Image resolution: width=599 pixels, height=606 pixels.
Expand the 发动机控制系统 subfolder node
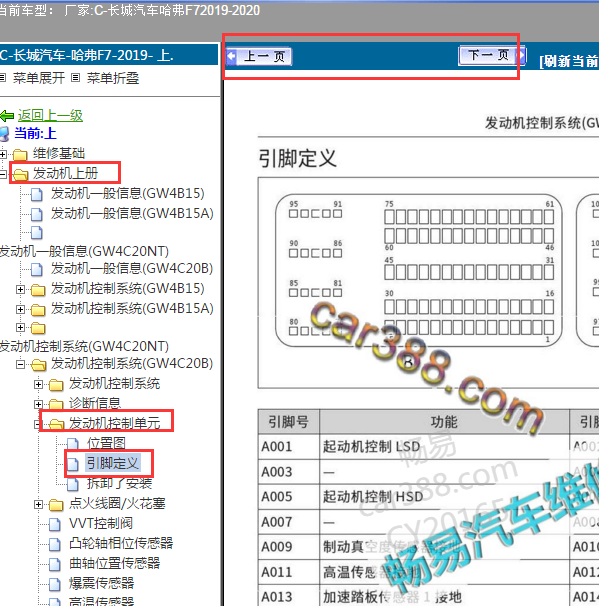pyautogui.click(x=38, y=385)
